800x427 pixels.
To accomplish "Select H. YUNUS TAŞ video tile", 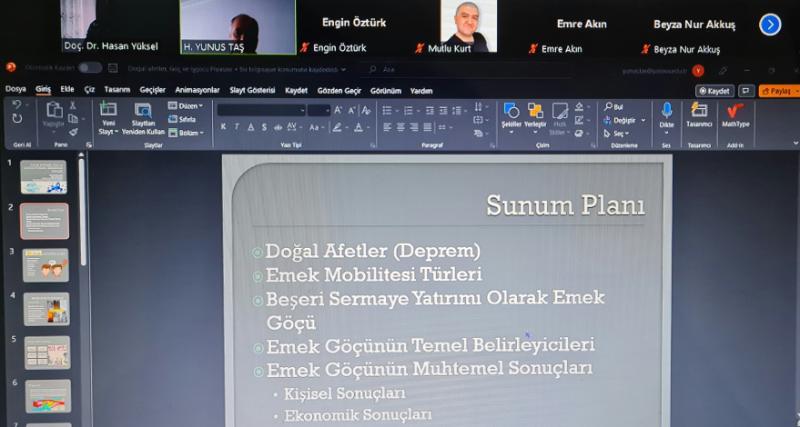I will [x=238, y=27].
